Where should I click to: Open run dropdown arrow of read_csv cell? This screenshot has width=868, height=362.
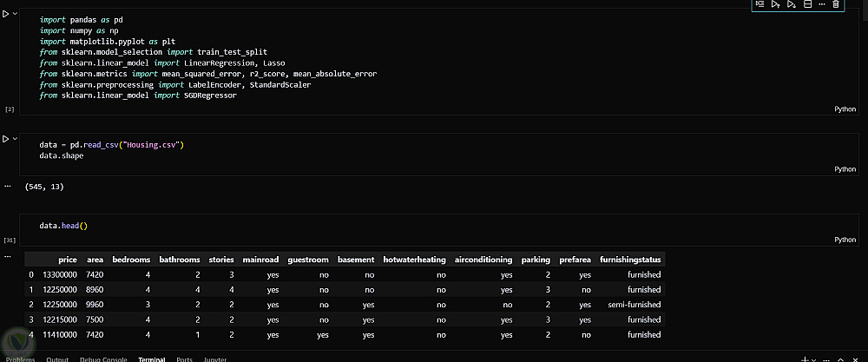click(x=15, y=138)
